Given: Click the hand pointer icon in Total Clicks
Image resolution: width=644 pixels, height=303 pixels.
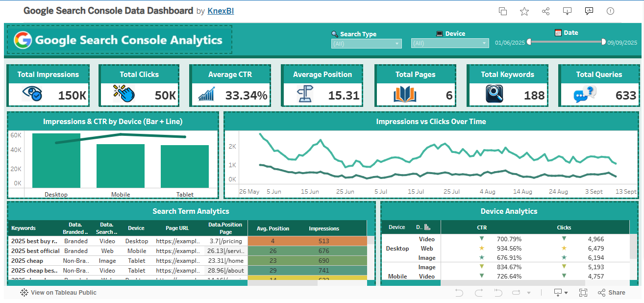Looking at the screenshot, I should pos(124,93).
